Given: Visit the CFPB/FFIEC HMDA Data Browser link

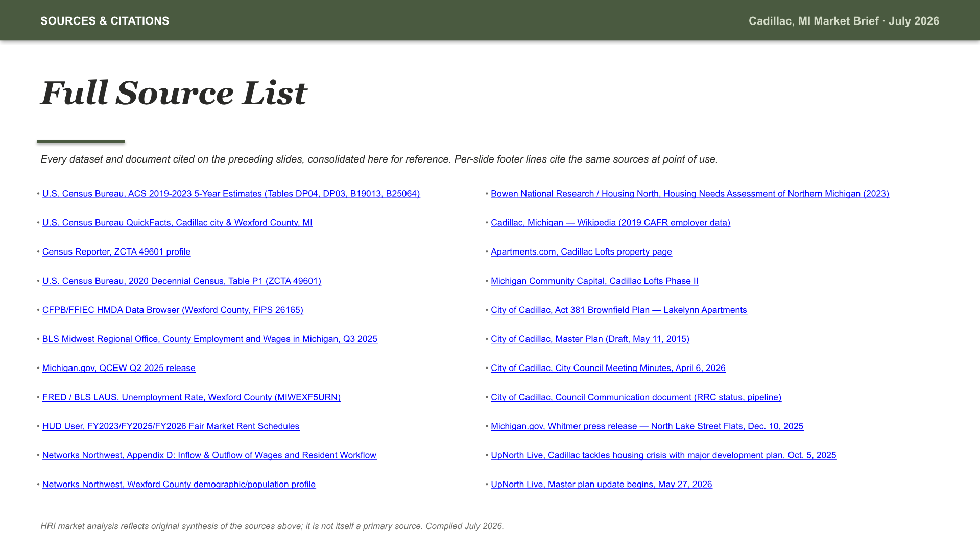Looking at the screenshot, I should [x=173, y=310].
